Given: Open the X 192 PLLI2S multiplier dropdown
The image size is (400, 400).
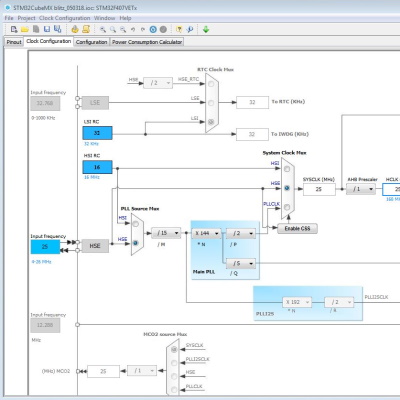Looking at the screenshot, I should [x=297, y=302].
